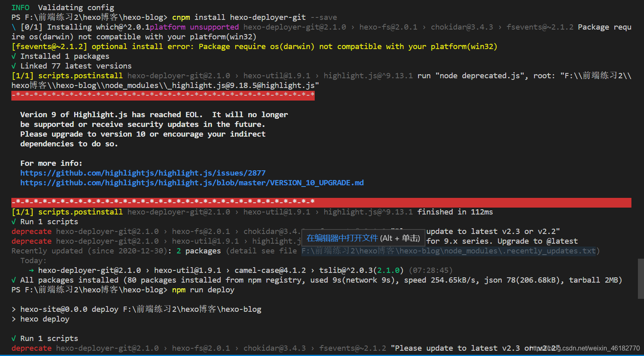Click the 'npm run deploy' command text
Image resolution: width=644 pixels, height=356 pixels.
203,290
